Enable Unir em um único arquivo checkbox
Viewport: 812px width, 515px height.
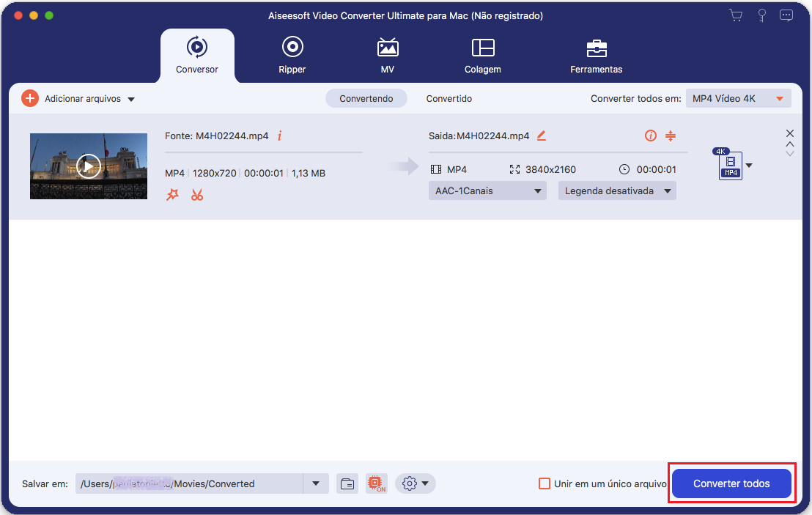pos(545,483)
